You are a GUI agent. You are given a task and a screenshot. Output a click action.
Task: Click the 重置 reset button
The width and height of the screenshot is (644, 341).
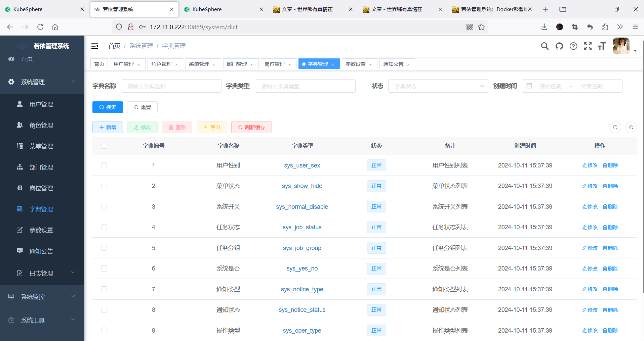(x=142, y=107)
